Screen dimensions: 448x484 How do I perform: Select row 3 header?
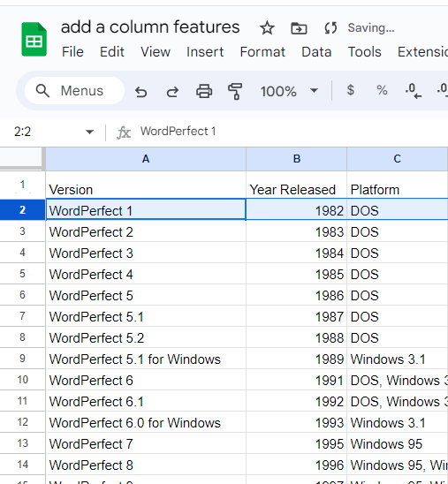(x=22, y=231)
